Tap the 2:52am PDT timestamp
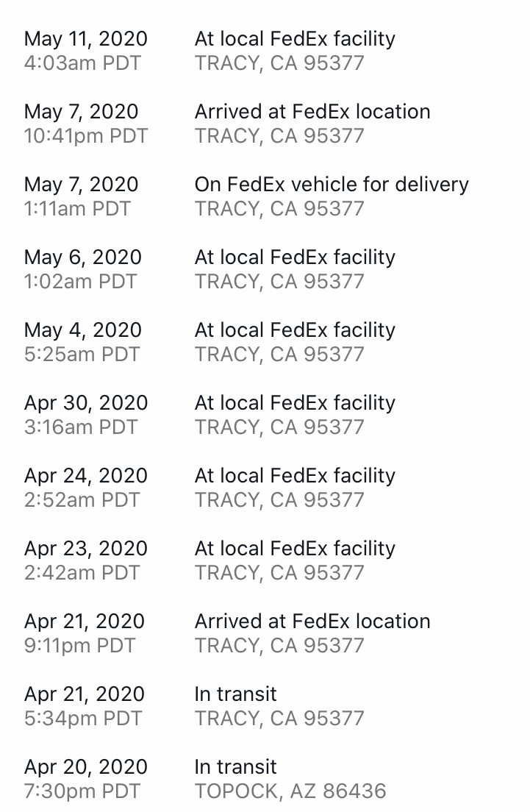The width and height of the screenshot is (530, 812). tap(82, 500)
